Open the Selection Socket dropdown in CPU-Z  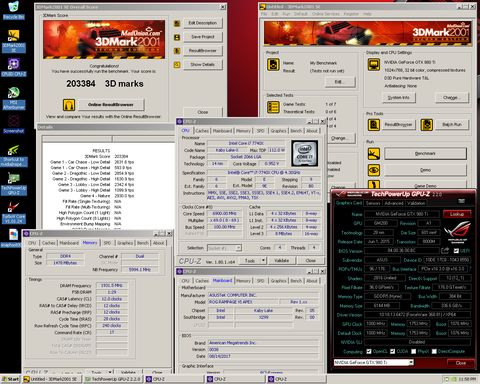pyautogui.click(x=224, y=248)
